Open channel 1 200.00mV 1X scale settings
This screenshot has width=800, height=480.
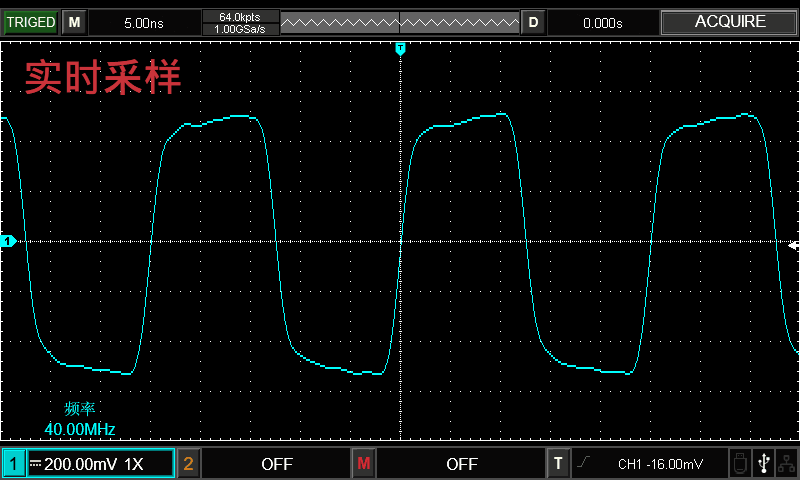(x=100, y=464)
